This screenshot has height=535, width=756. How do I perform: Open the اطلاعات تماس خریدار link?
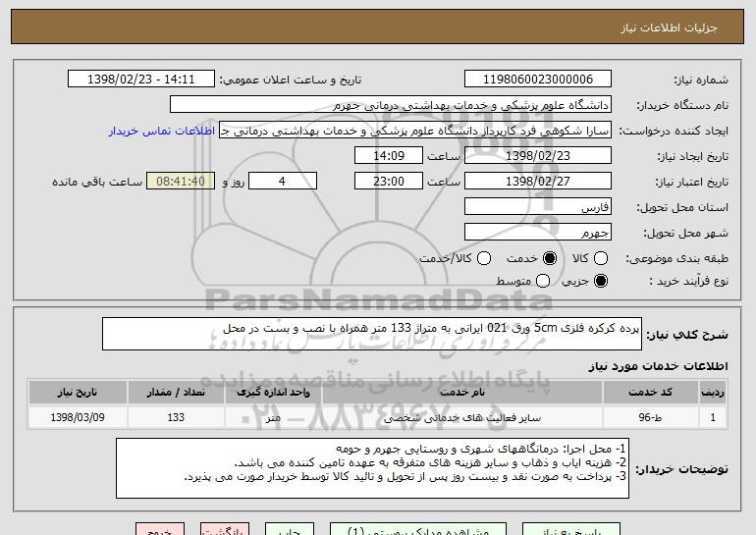[162, 132]
